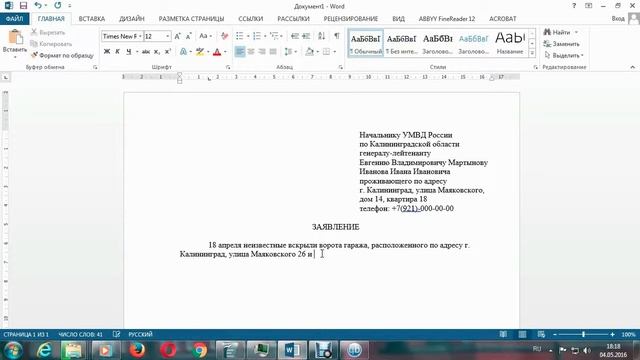Align text to the left
640x360 pixels.
240,51
